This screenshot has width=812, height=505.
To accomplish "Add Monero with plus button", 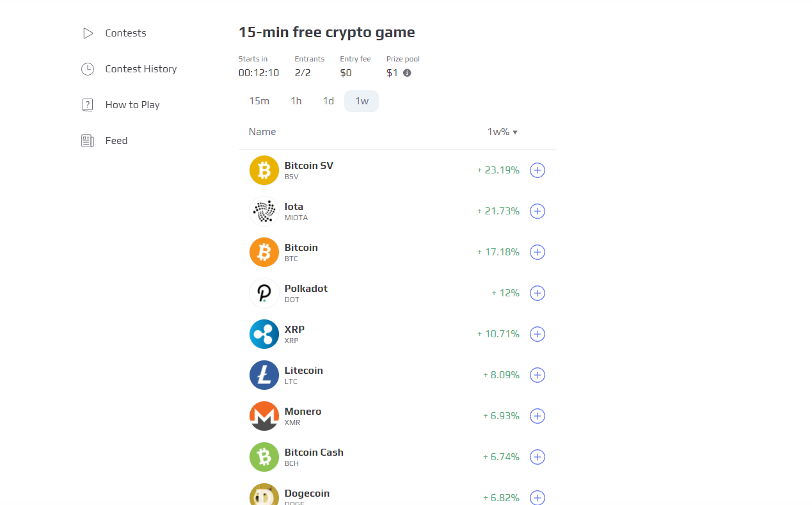I will 537,416.
